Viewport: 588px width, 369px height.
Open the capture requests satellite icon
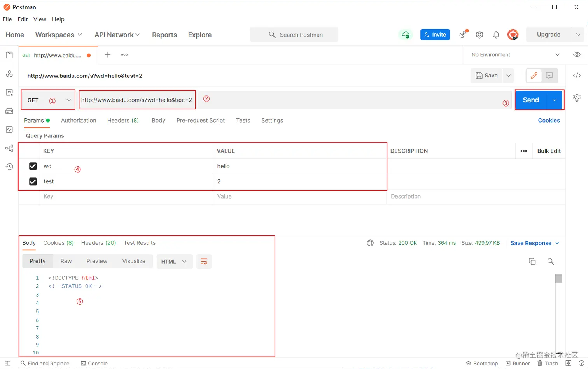[x=463, y=34]
